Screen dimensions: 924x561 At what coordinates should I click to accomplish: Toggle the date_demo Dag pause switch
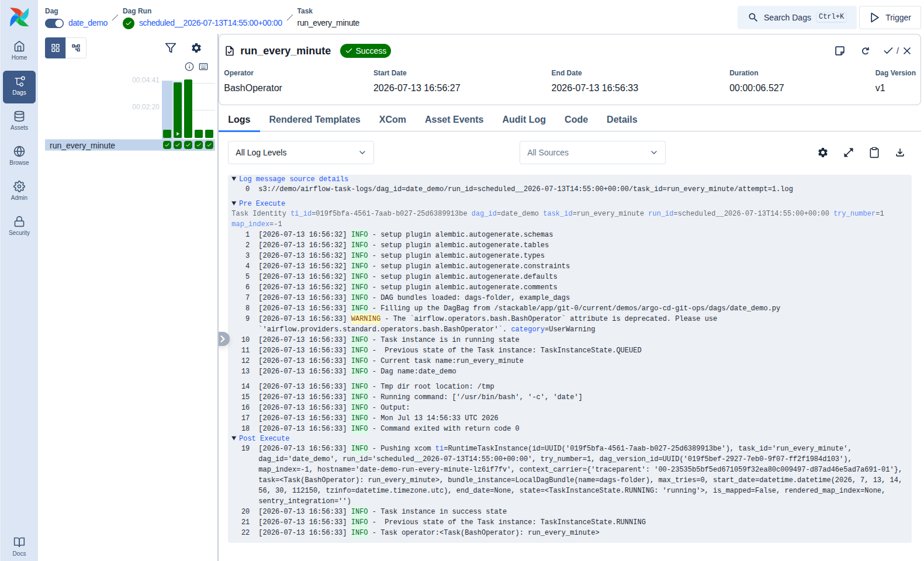(x=54, y=23)
